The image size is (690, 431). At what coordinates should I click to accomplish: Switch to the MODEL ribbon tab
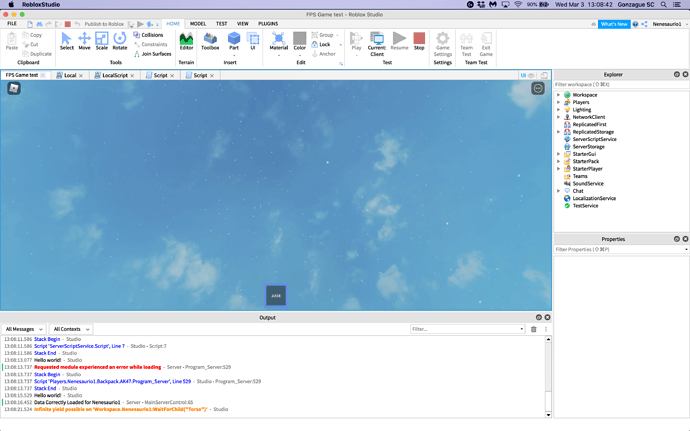(198, 23)
